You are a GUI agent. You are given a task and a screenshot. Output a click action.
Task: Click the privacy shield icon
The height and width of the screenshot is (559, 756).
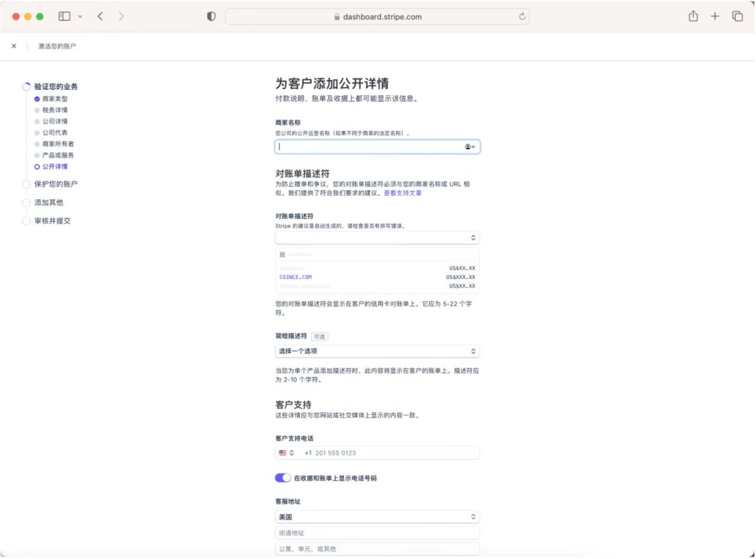click(212, 16)
